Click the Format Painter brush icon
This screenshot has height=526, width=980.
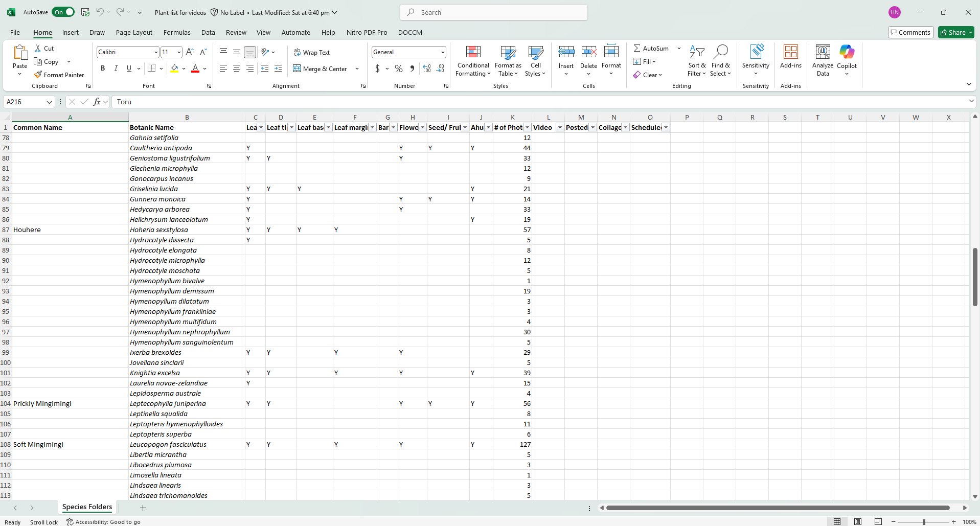tap(38, 75)
